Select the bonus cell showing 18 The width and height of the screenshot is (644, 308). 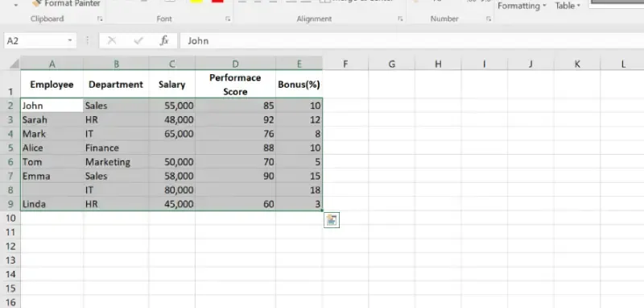pyautogui.click(x=299, y=190)
